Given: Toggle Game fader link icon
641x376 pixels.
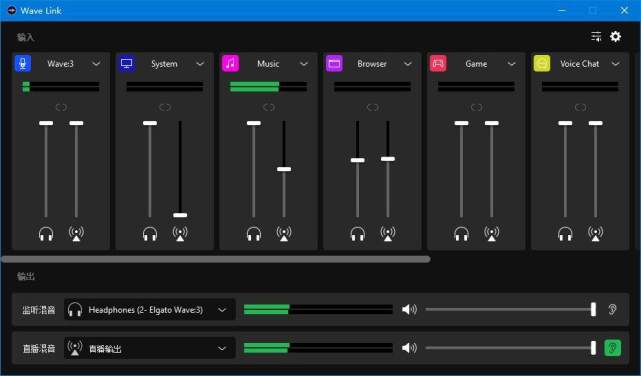Looking at the screenshot, I should (x=476, y=107).
